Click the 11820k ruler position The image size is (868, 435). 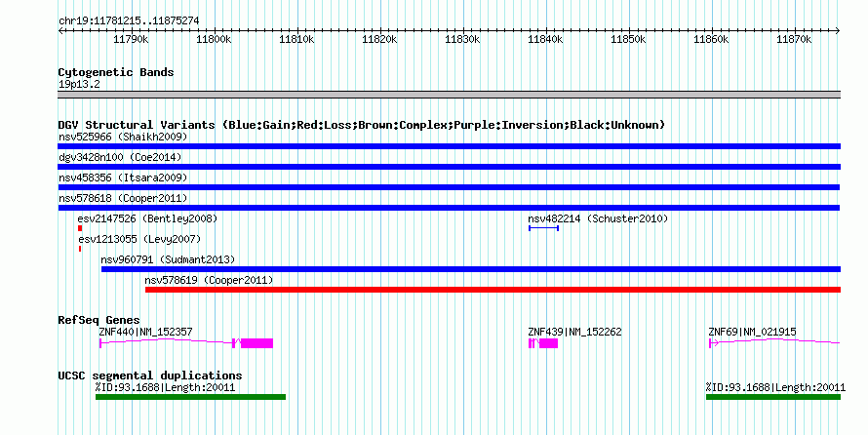[379, 39]
